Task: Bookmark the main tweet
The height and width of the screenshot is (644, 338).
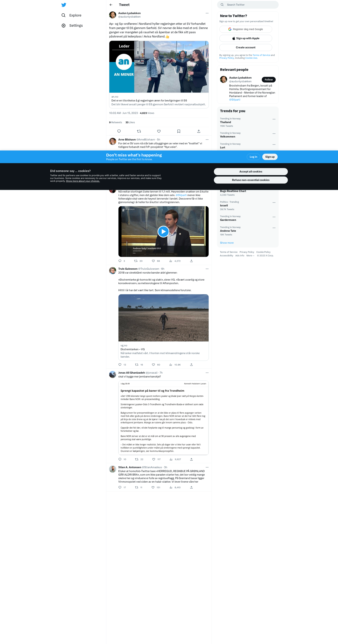Action: click(179, 131)
